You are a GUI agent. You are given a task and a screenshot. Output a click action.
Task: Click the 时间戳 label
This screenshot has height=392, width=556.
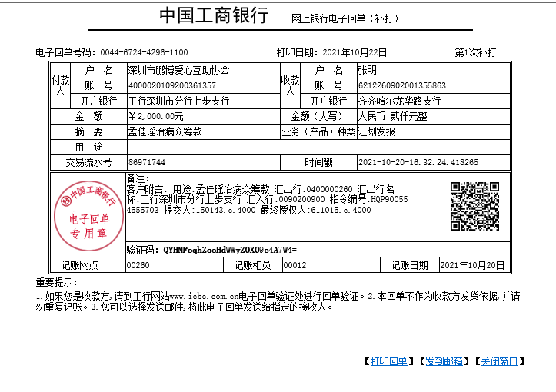click(x=318, y=162)
